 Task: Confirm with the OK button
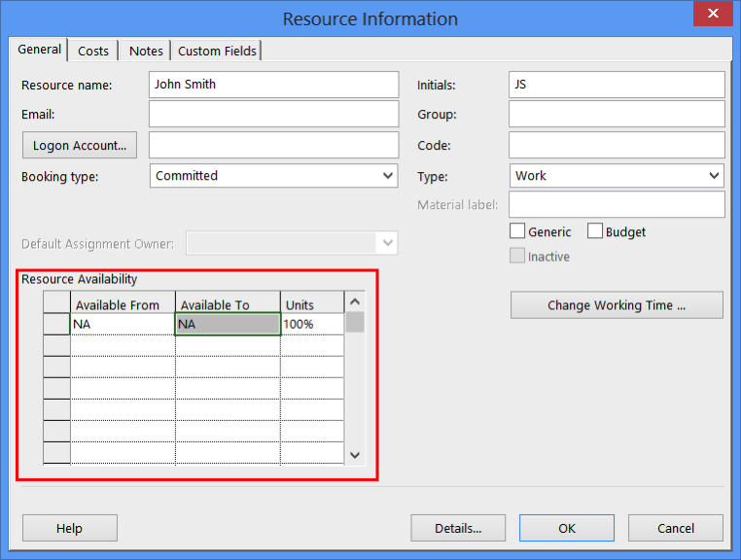567,528
